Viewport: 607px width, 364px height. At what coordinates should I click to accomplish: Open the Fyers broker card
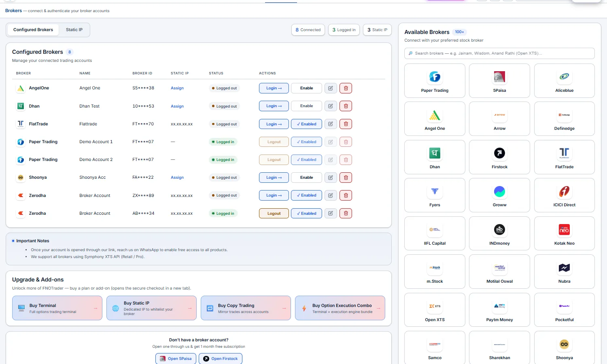tap(435, 195)
